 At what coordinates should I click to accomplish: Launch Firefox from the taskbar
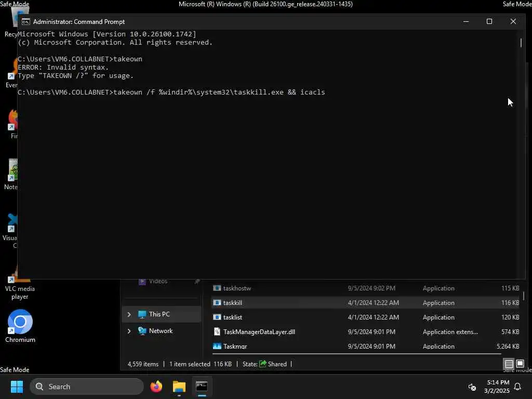point(156,387)
